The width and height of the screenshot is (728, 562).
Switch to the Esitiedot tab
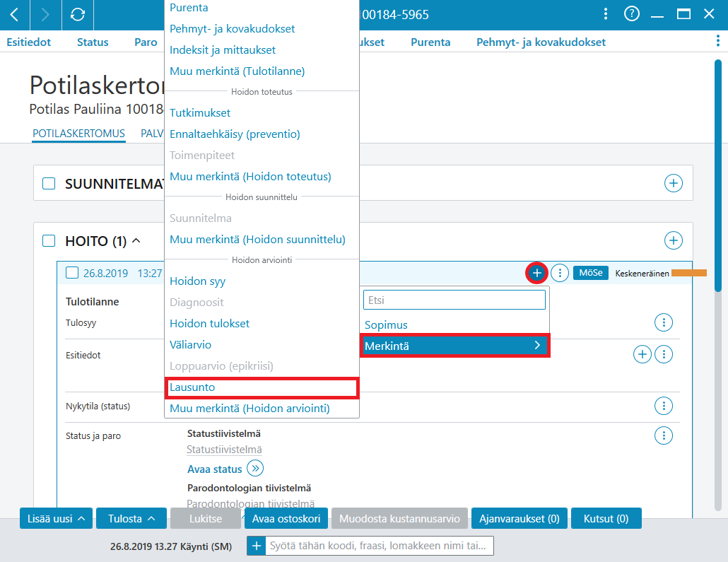29,42
